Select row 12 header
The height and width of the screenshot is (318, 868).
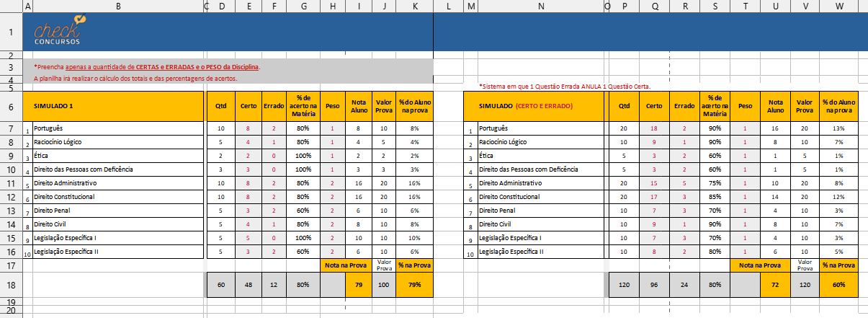[x=11, y=197]
